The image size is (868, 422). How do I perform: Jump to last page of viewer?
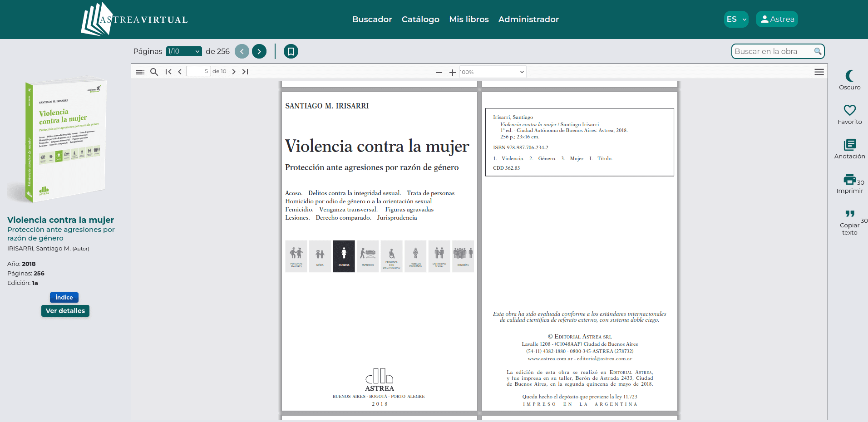coord(245,72)
